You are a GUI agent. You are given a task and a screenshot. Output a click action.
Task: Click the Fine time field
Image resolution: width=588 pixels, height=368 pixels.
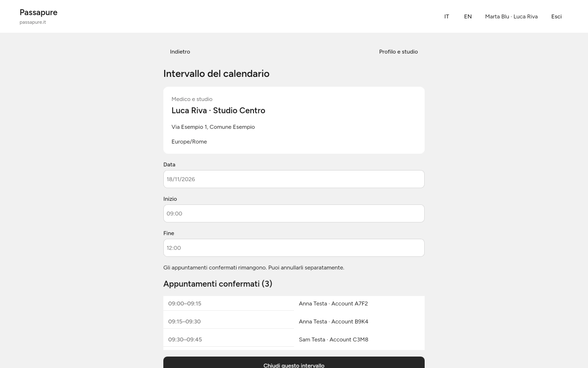pyautogui.click(x=294, y=248)
